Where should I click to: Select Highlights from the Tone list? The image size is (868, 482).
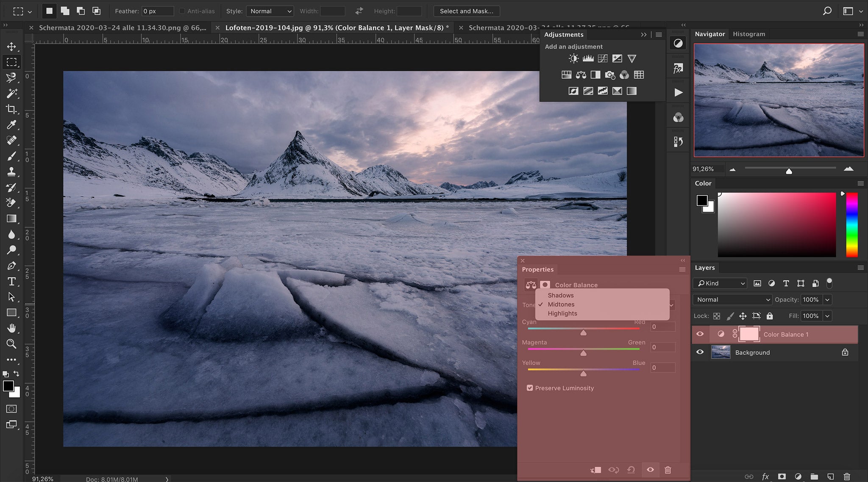tap(562, 313)
